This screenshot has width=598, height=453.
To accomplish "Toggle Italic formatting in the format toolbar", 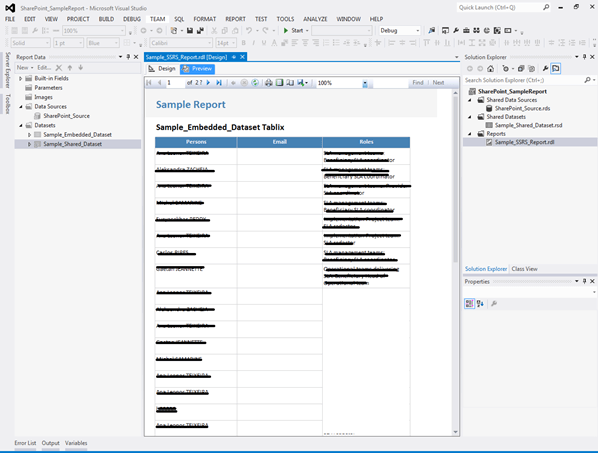I will tap(253, 43).
